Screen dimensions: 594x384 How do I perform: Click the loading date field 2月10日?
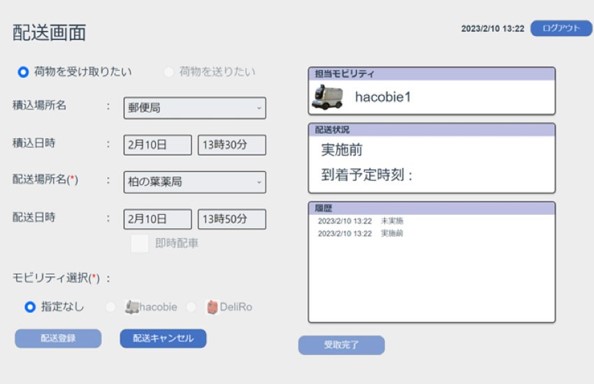point(158,145)
